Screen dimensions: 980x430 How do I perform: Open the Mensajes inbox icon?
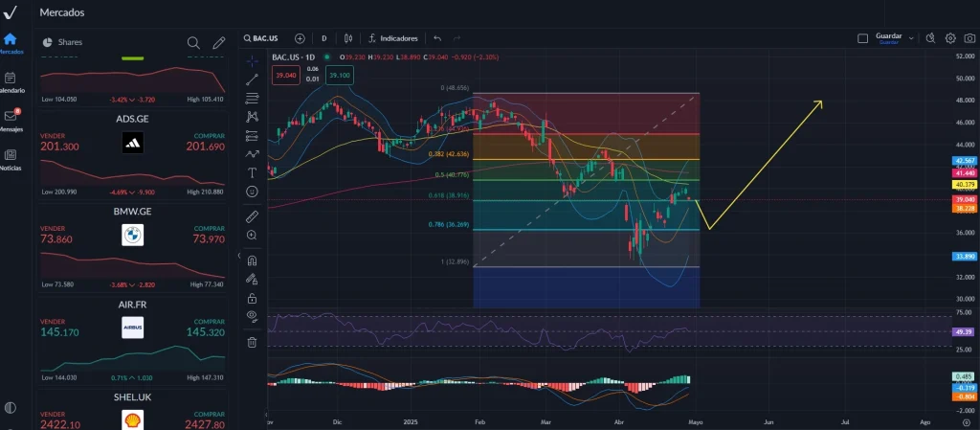(10, 116)
